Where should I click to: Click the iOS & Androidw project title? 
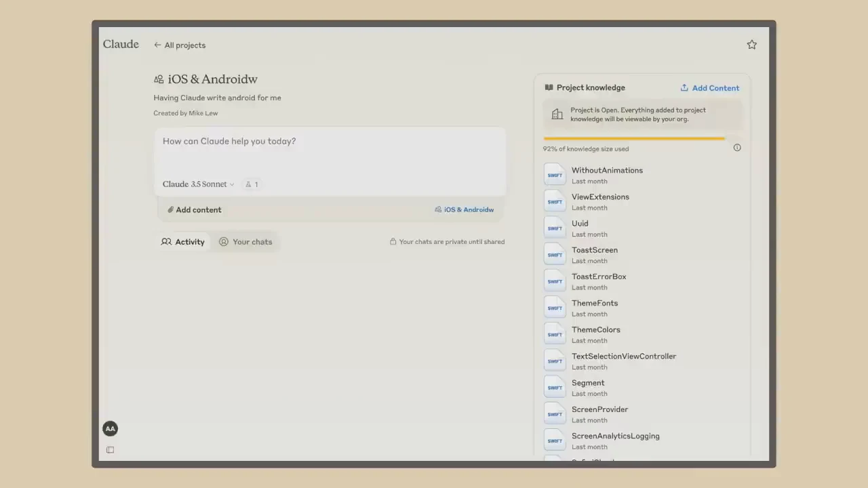pos(212,79)
